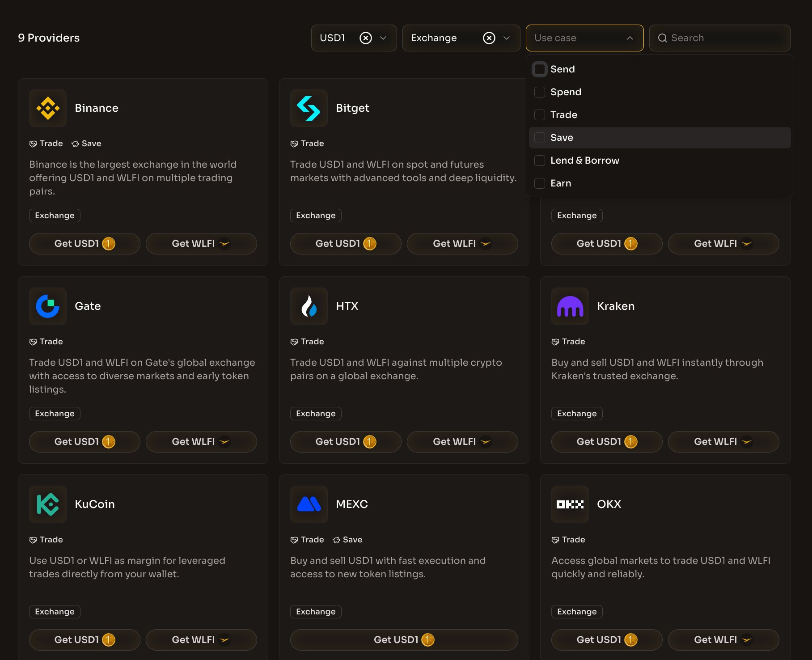The width and height of the screenshot is (812, 660).
Task: Open the Exchange type dropdown chevron
Action: (x=507, y=38)
